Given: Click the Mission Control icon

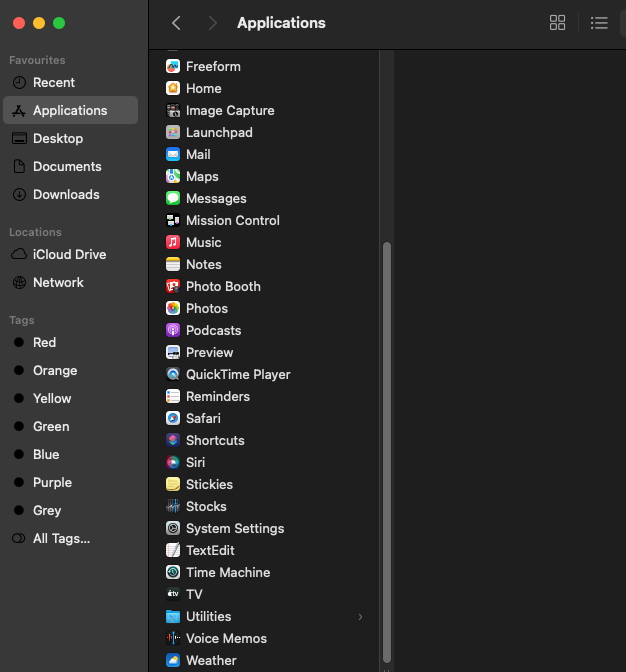Looking at the screenshot, I should pyautogui.click(x=173, y=220).
